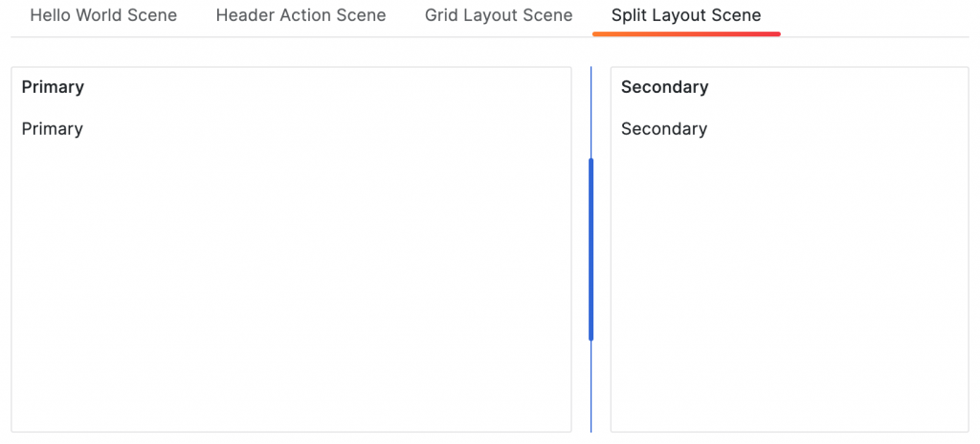Click splitter line below the blue handle
This screenshot has width=980, height=444.
point(591,388)
